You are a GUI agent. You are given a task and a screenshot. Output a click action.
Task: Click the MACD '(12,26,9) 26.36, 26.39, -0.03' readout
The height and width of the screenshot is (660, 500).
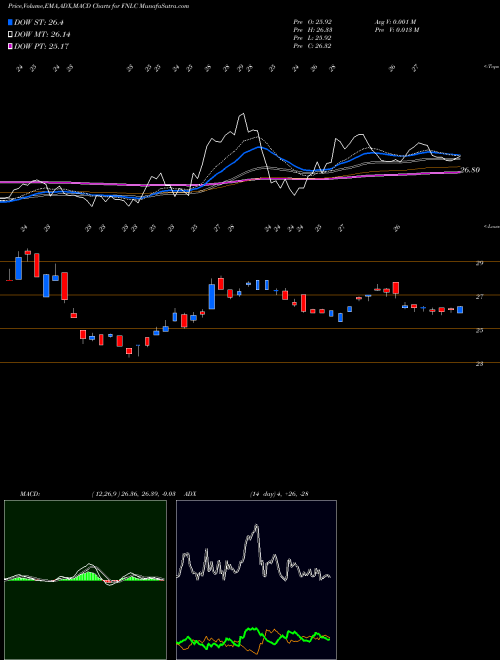(133, 494)
